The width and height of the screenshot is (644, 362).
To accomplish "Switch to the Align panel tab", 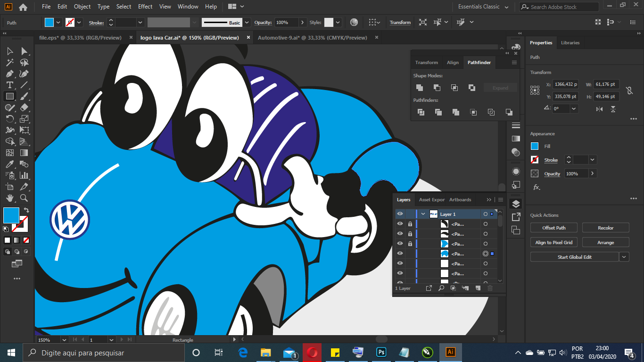I will [x=453, y=62].
